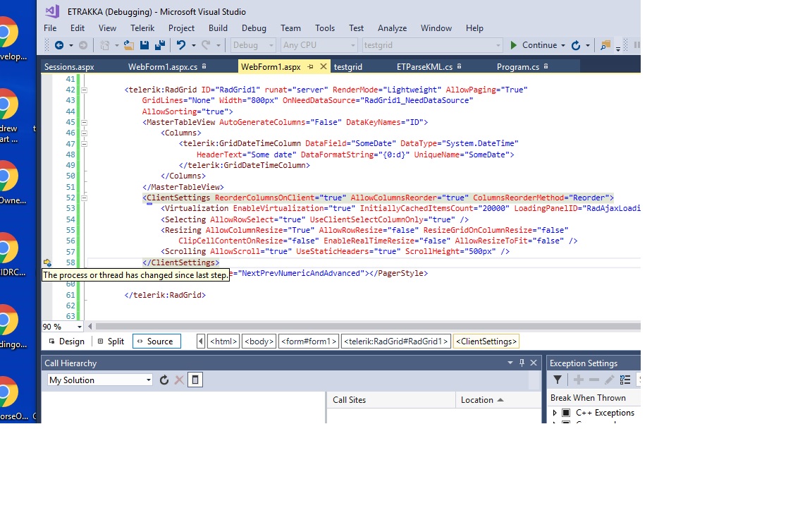Collapse the ClientSettings code block at line 52
Viewport: 812px width, 508px height.
[85, 198]
